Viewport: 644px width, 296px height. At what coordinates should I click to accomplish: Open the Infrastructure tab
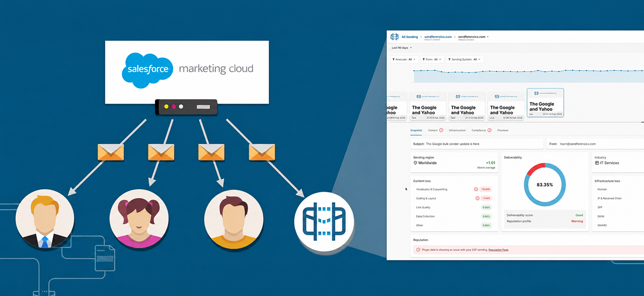coord(457,130)
